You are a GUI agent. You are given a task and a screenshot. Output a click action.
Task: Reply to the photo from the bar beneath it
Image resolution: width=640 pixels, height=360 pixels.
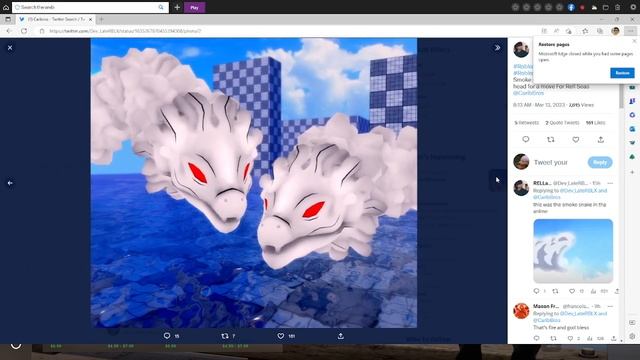167,336
